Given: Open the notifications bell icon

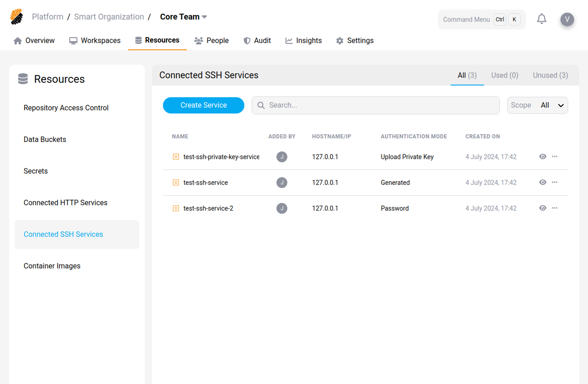Looking at the screenshot, I should [541, 19].
